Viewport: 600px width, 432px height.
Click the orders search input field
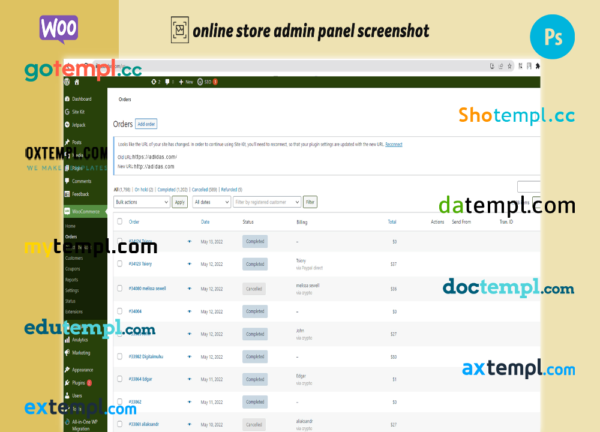point(529,187)
